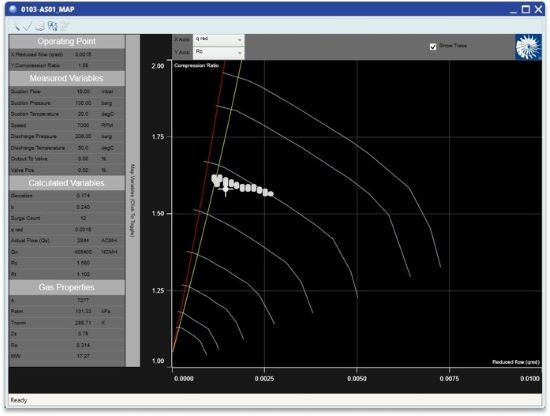This screenshot has width=550, height=416.
Task: Select the MW row in Gas Properties
Action: (x=67, y=356)
